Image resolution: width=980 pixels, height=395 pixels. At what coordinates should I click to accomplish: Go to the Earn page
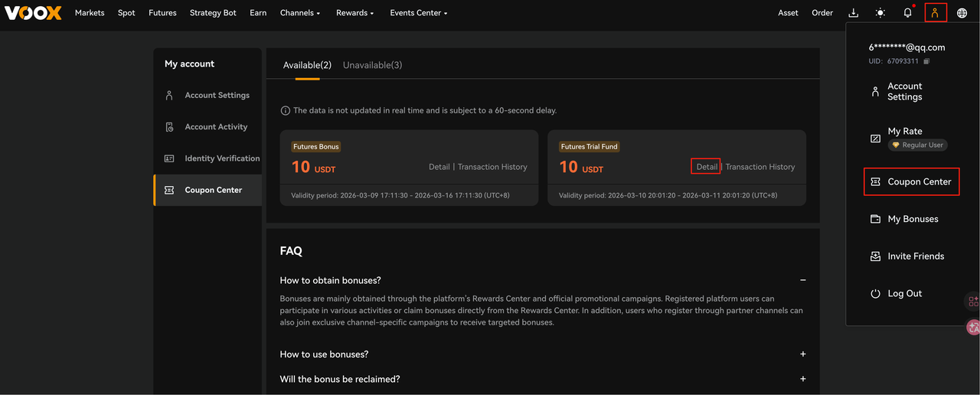[258, 13]
